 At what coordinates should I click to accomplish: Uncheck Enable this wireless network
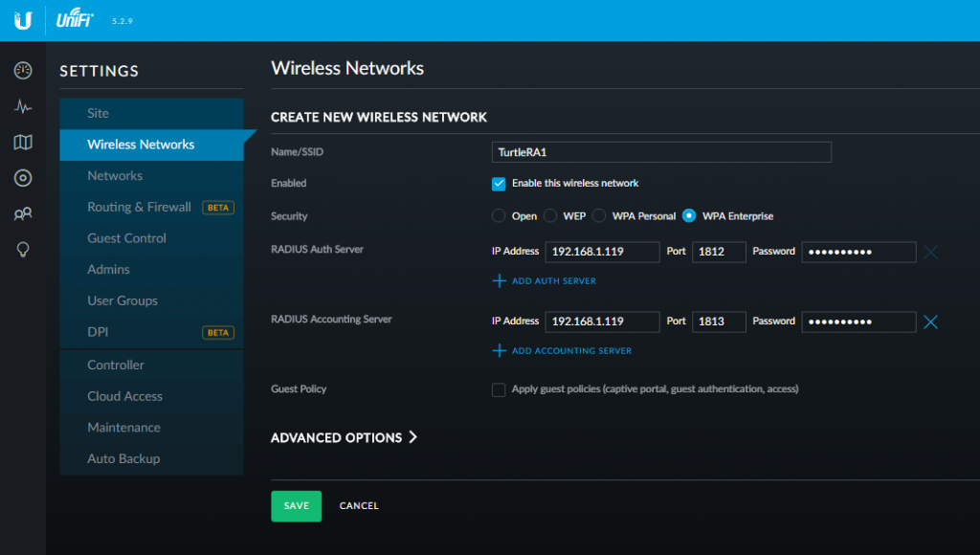coord(498,183)
